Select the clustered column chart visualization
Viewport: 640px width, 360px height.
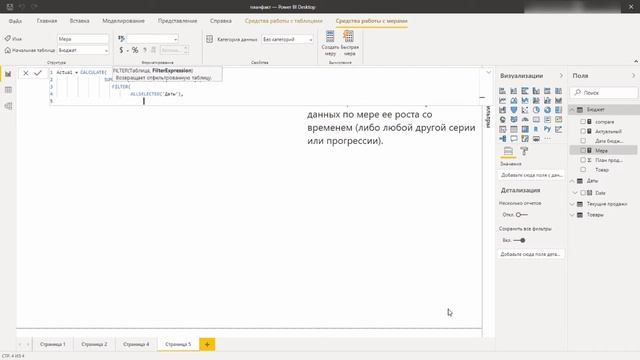(x=536, y=91)
